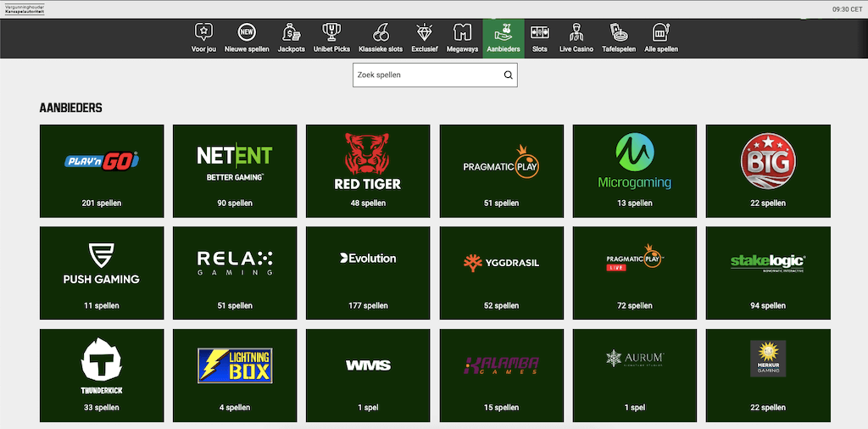Click the 09:30 CET clock text
The width and height of the screenshot is (868, 429).
click(x=847, y=8)
